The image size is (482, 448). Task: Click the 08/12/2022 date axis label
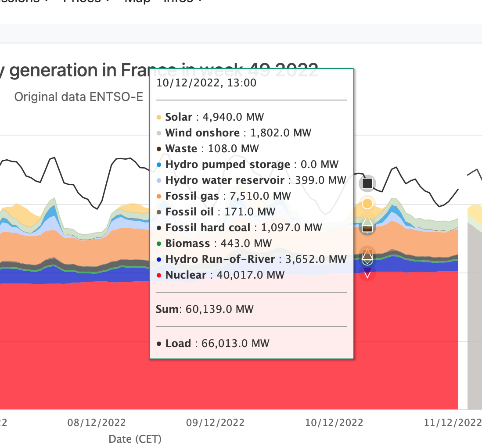pos(97,423)
